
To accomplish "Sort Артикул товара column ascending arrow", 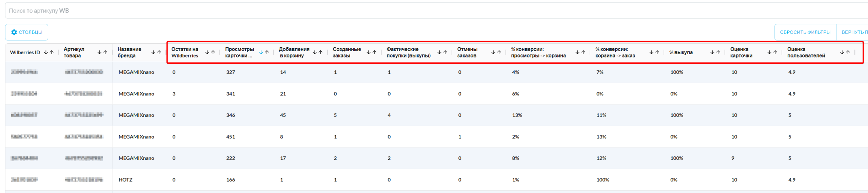I will coord(105,52).
